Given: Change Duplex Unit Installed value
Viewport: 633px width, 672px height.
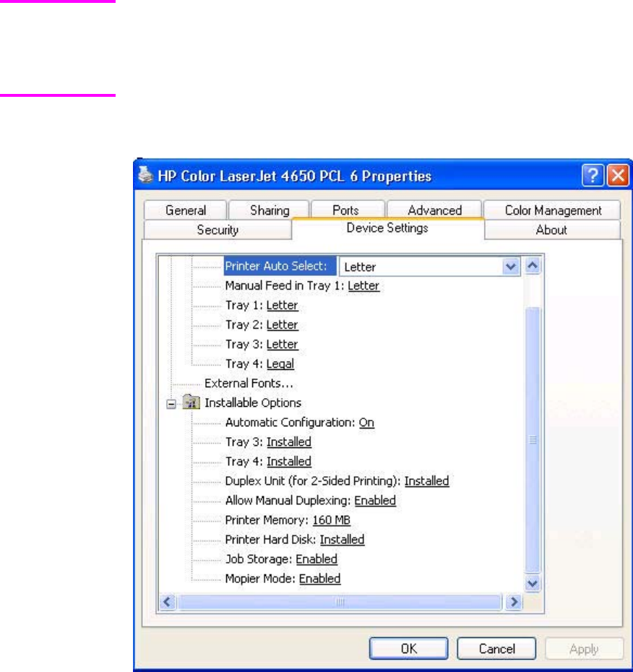Looking at the screenshot, I should tap(427, 481).
